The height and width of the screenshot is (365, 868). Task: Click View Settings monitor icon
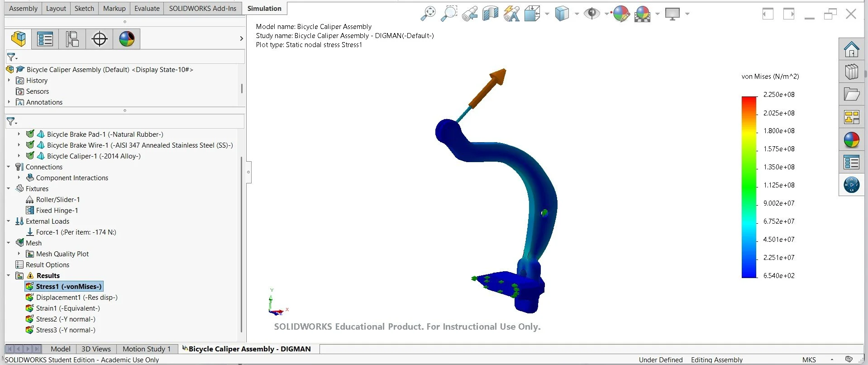pos(672,14)
